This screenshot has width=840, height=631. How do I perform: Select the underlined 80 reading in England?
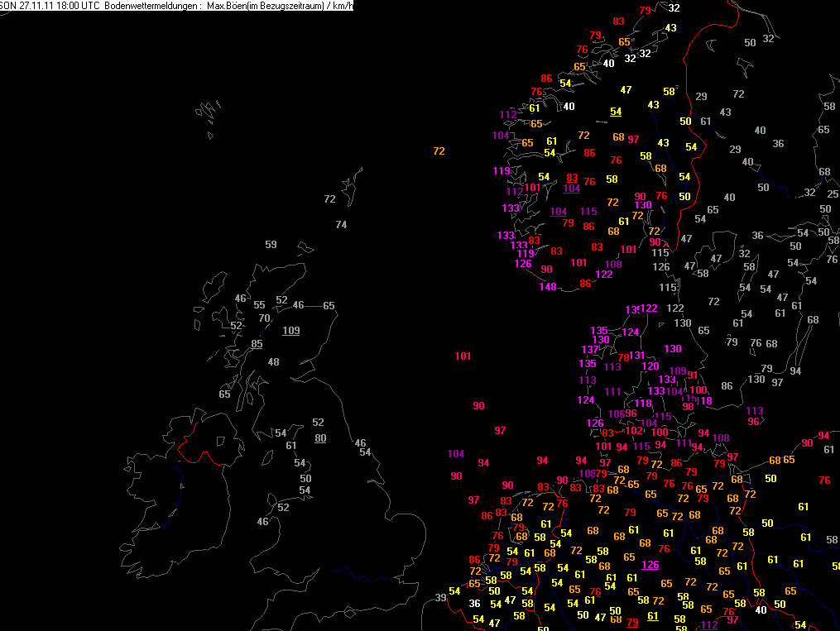pyautogui.click(x=320, y=438)
